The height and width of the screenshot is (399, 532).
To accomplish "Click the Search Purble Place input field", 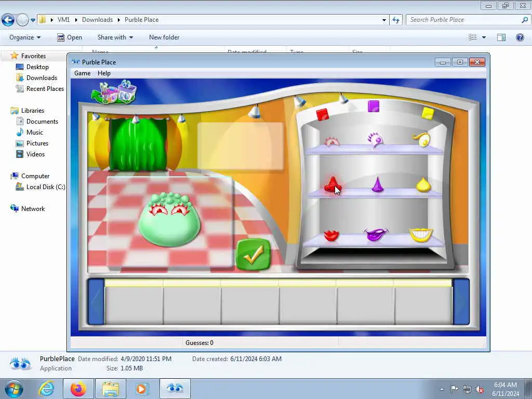I will point(464,20).
